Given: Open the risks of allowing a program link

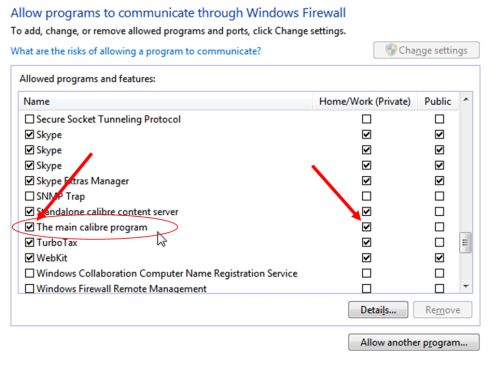Looking at the screenshot, I should 136,51.
